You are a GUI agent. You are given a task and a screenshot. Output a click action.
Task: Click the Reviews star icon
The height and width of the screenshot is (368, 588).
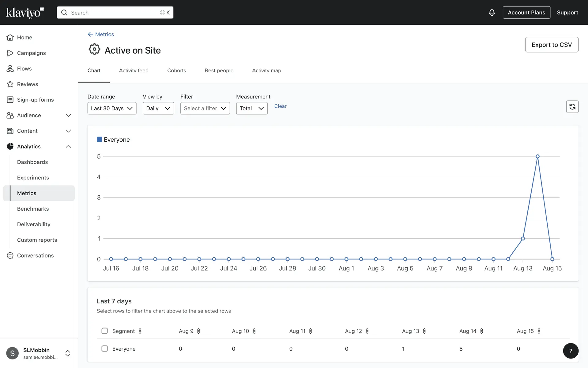click(10, 84)
